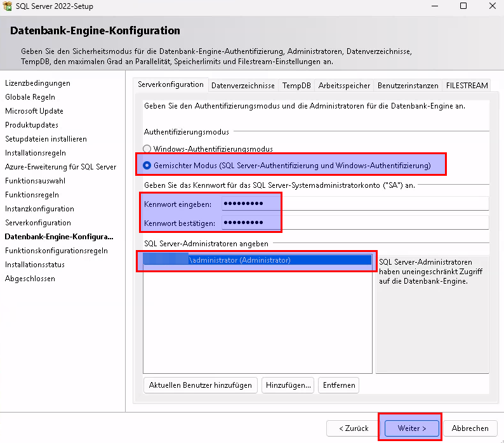Cancel setup with Abbrechen button
This screenshot has height=443, width=504.
470,428
